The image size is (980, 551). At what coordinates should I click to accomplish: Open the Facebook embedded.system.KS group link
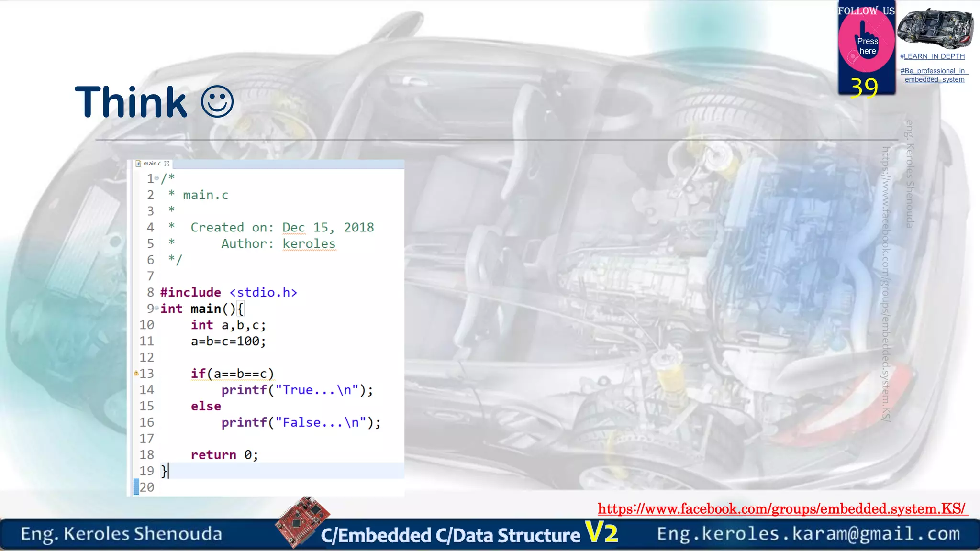point(782,508)
